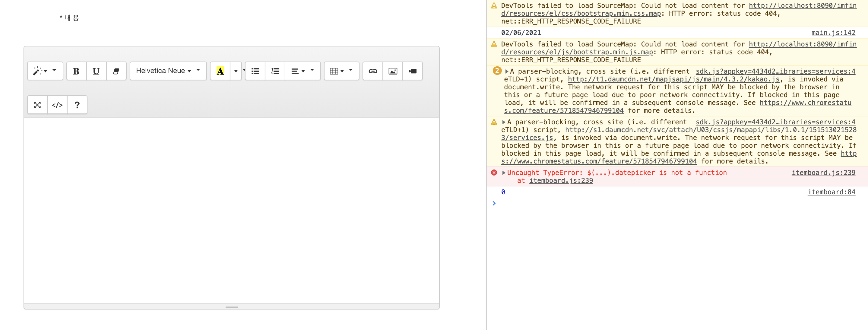868x330 pixels.
Task: Apply the yellow highlight font color
Action: click(x=220, y=71)
